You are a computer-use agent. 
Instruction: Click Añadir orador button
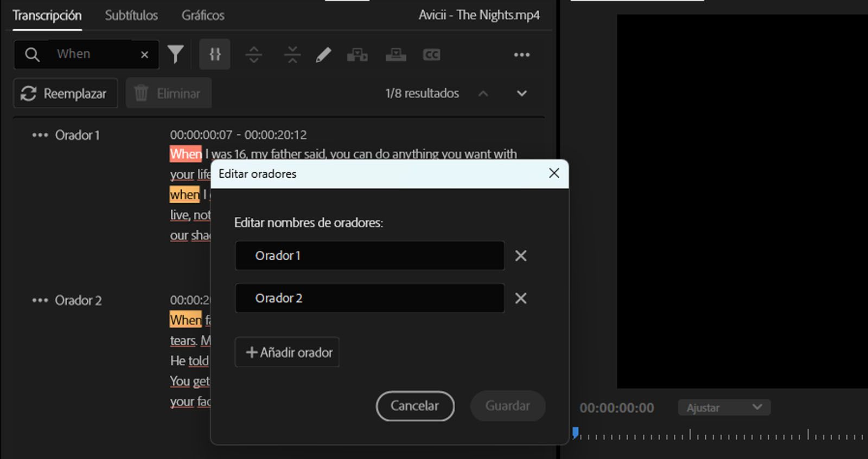point(287,352)
